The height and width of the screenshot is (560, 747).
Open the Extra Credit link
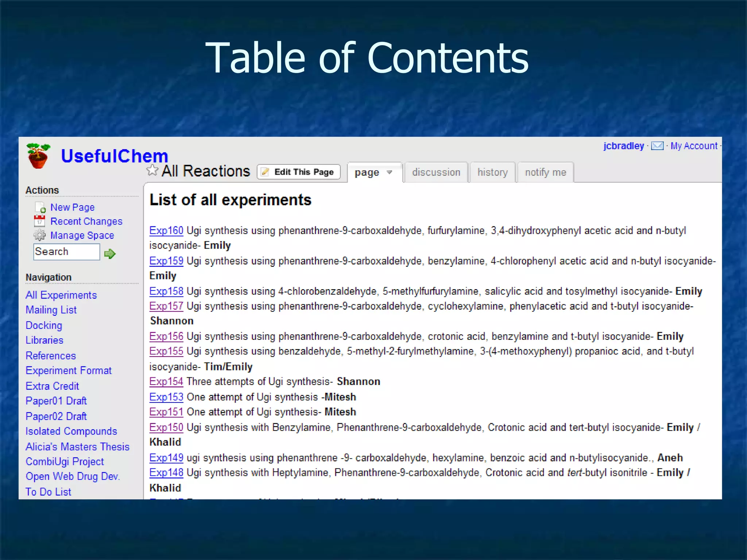(52, 386)
